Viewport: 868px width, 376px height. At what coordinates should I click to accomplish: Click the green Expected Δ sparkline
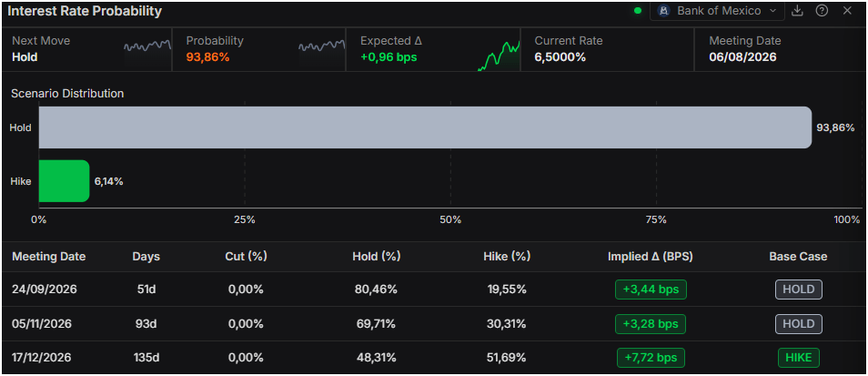(x=499, y=56)
